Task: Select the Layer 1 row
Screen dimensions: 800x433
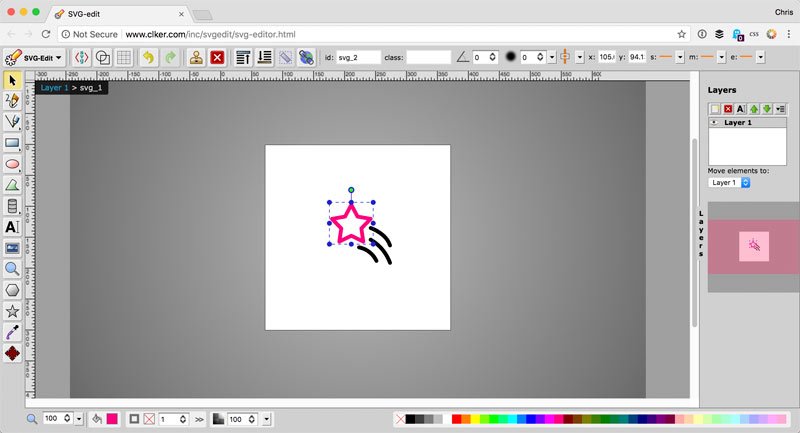Action: coord(747,123)
